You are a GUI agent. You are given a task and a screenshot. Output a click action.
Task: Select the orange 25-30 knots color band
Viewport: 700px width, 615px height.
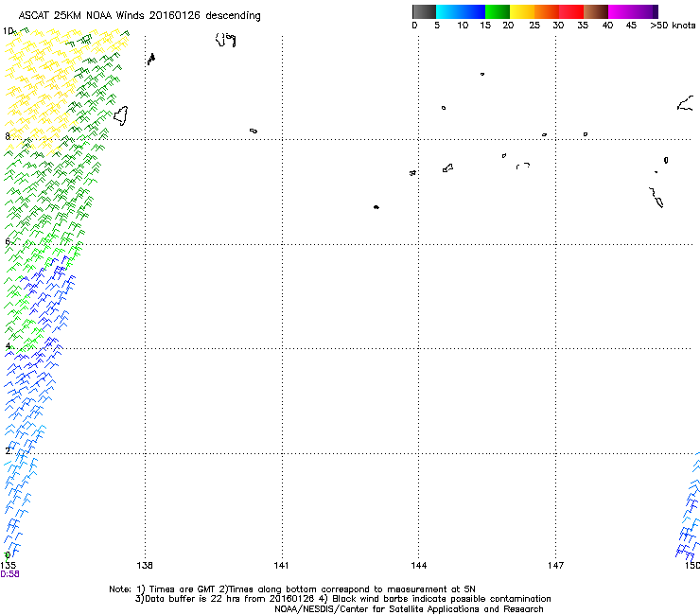[547, 11]
